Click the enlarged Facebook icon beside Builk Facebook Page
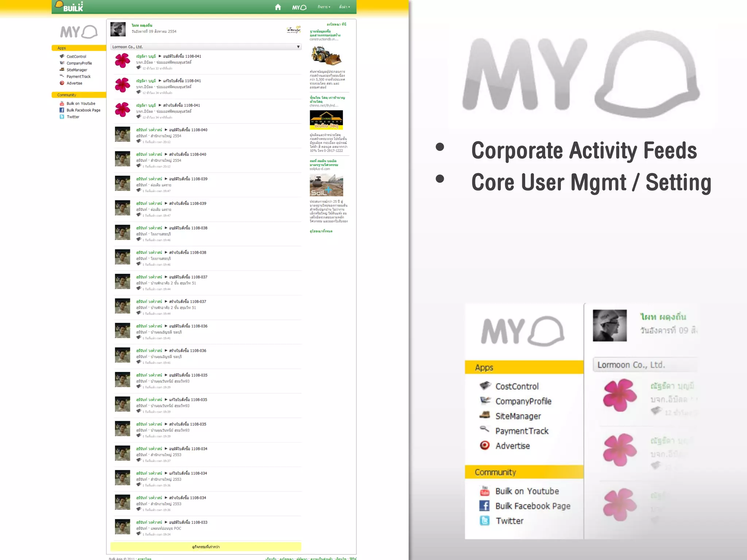 484,506
